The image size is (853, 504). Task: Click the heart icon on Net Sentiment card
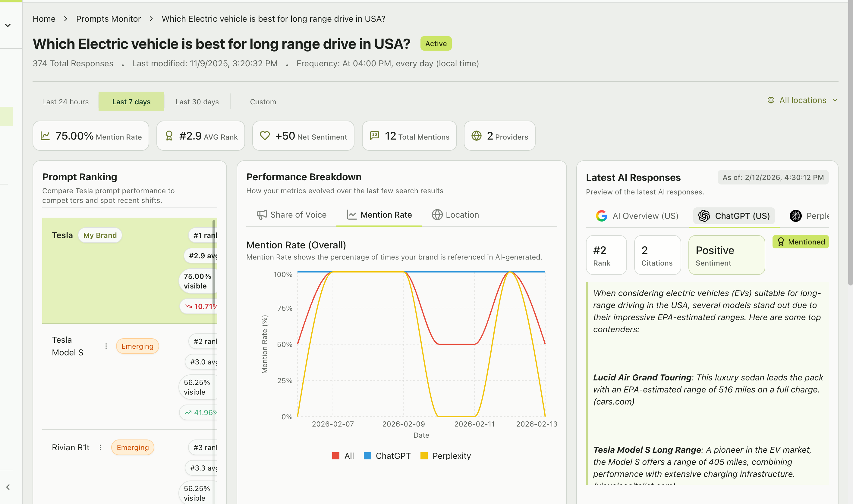pos(265,136)
